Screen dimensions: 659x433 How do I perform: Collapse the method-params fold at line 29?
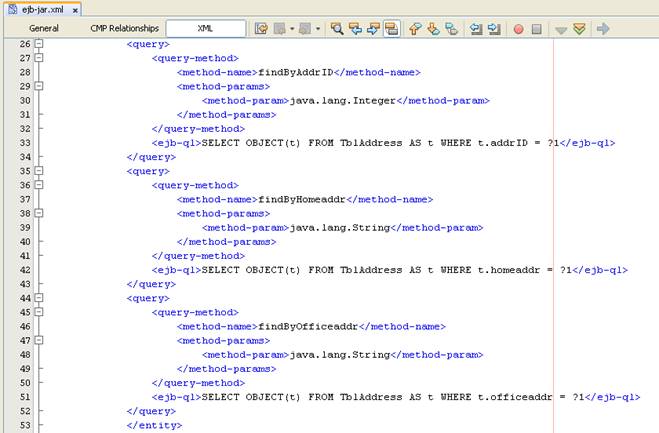tap(39, 86)
